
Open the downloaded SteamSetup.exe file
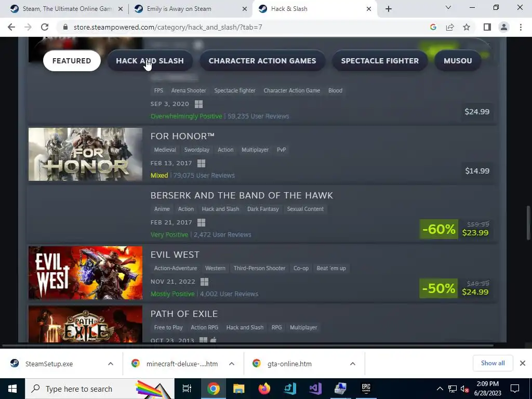(49, 364)
